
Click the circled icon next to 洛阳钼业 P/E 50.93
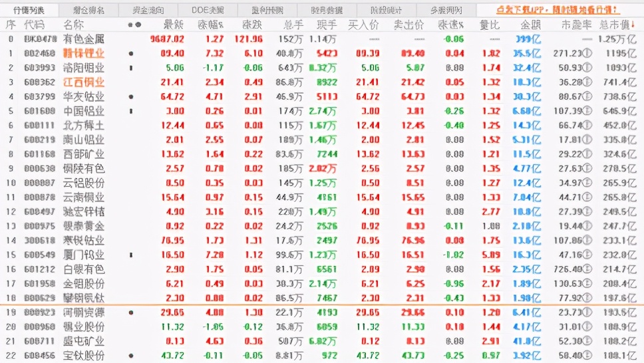[x=587, y=68]
